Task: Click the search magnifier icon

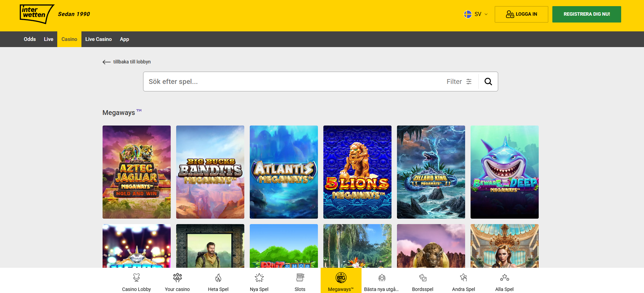Action: tap(488, 82)
